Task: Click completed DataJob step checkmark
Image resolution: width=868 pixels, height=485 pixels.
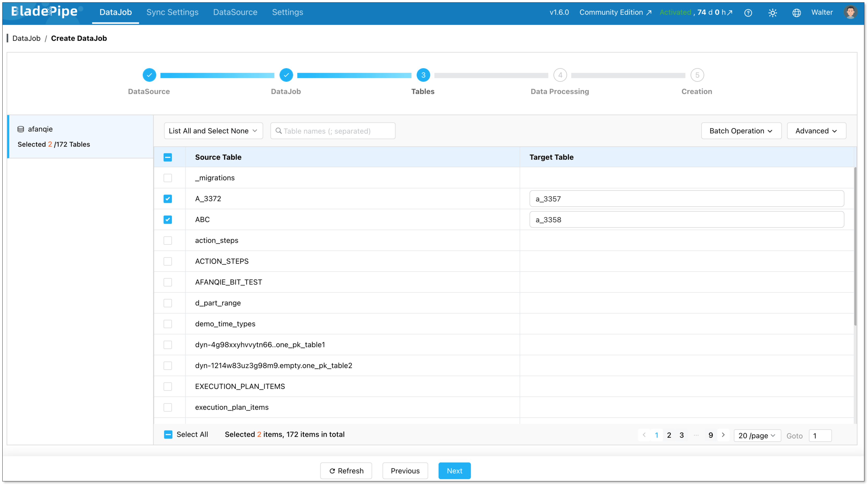Action: (286, 75)
